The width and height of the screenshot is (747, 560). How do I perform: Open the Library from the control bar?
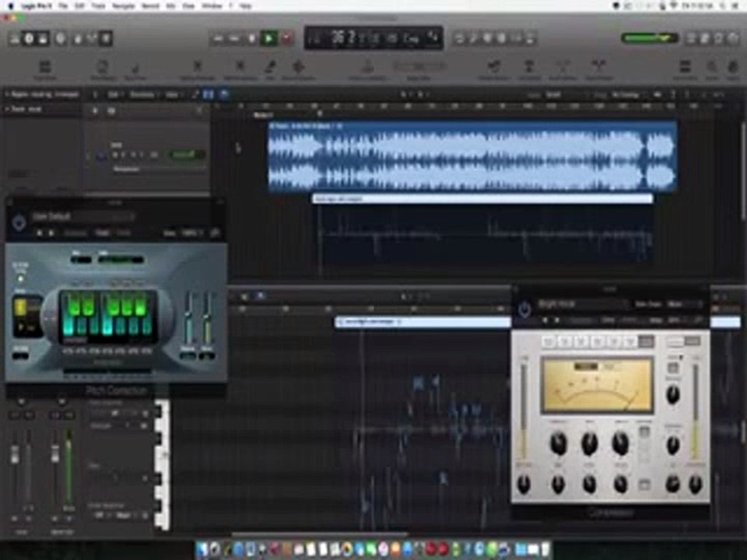coord(15,39)
